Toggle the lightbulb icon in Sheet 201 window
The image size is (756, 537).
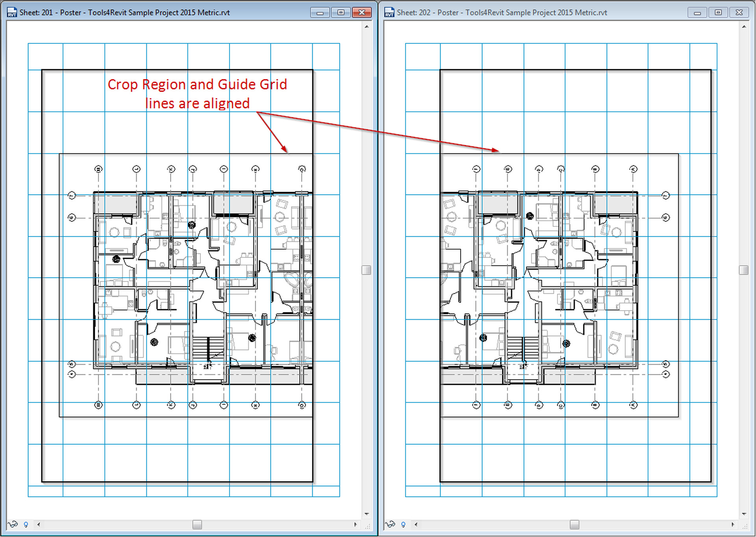point(26,524)
